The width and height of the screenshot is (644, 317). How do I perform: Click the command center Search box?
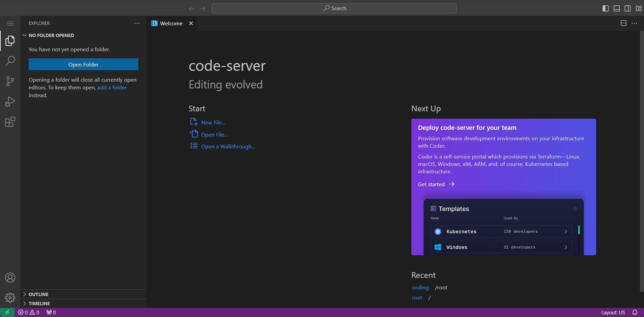pos(334,8)
